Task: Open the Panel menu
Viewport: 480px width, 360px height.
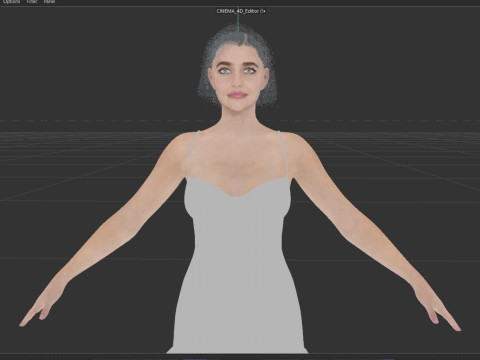Action: pyautogui.click(x=49, y=2)
